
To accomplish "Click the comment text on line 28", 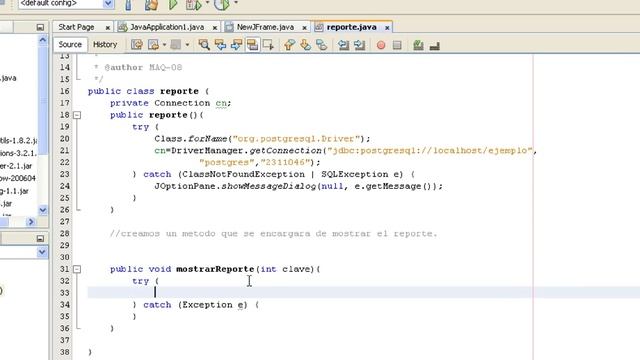I will (x=273, y=234).
